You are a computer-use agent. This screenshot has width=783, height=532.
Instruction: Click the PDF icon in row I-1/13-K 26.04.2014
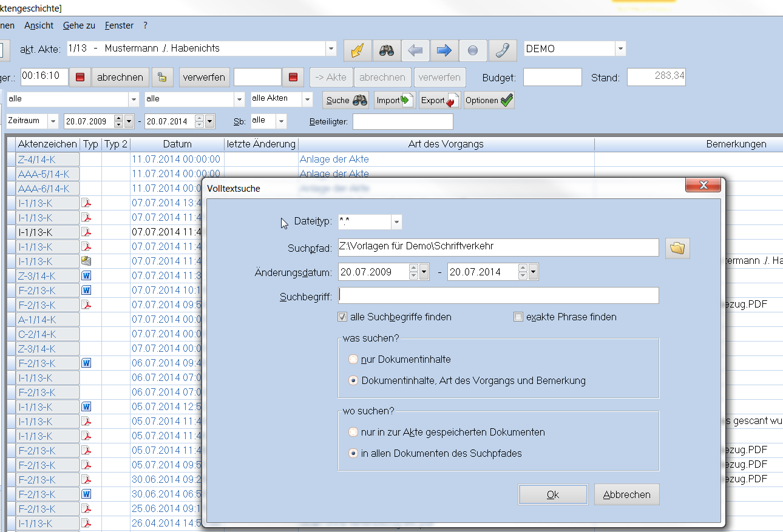[x=86, y=523]
